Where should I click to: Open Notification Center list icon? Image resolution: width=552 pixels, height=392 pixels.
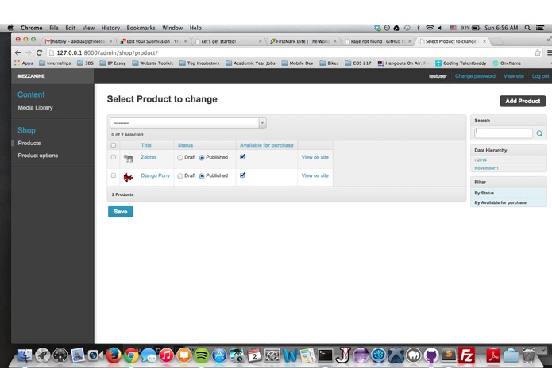539,28
